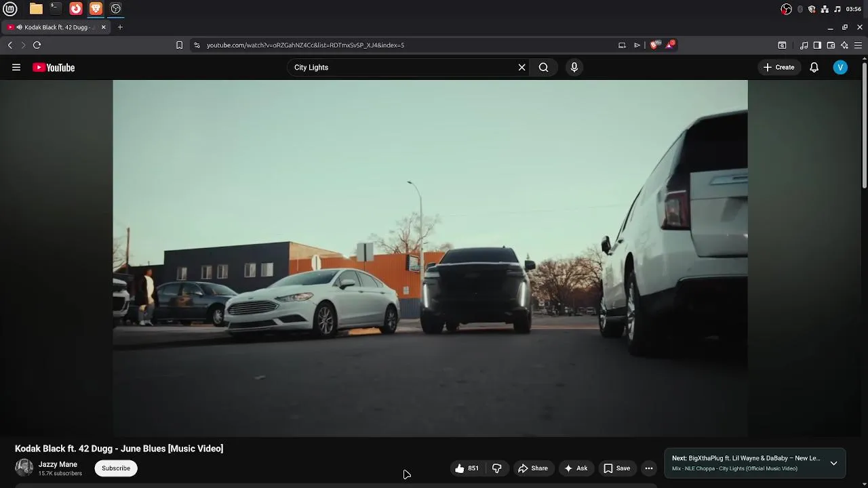868x488 pixels.
Task: Open Brave Rewards triangle icon
Action: (x=671, y=45)
